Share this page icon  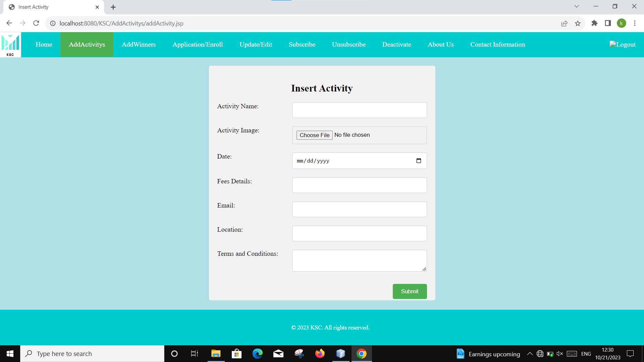coord(564,23)
